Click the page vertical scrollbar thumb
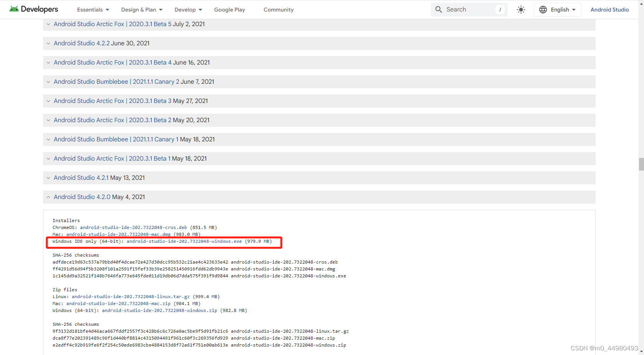This screenshot has width=644, height=355. click(x=641, y=164)
